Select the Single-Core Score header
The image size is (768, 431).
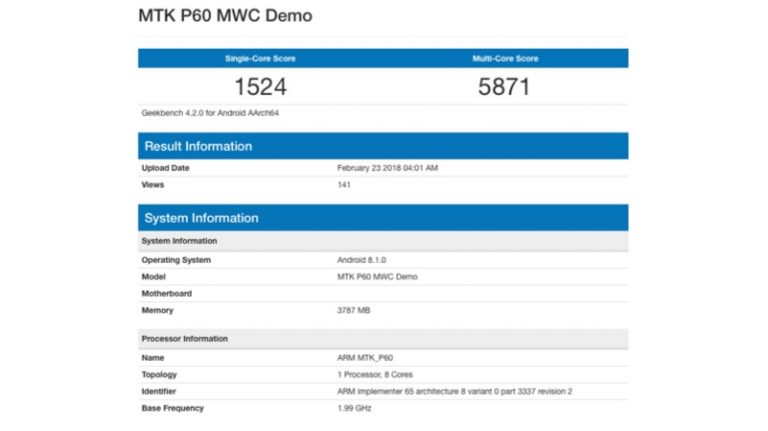(260, 59)
